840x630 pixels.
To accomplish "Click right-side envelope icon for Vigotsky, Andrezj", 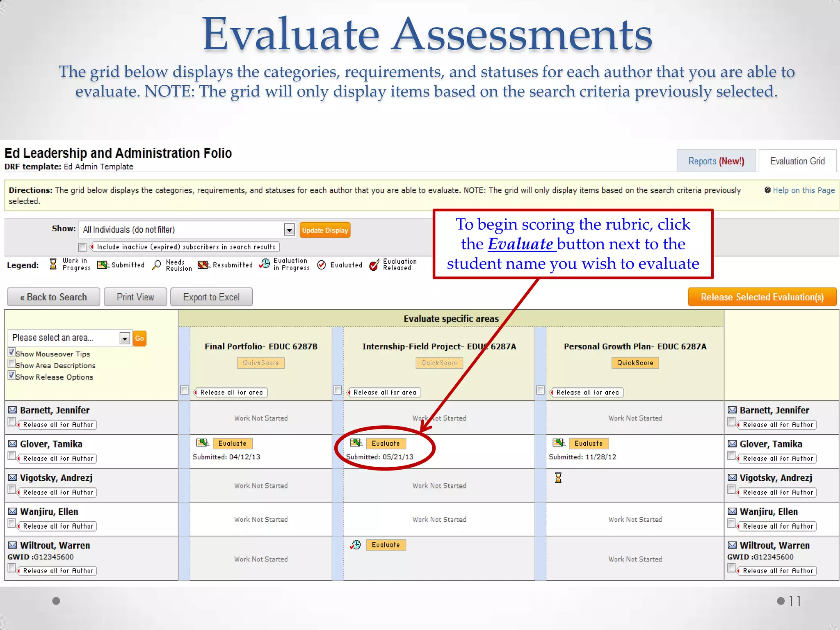I will [x=733, y=477].
